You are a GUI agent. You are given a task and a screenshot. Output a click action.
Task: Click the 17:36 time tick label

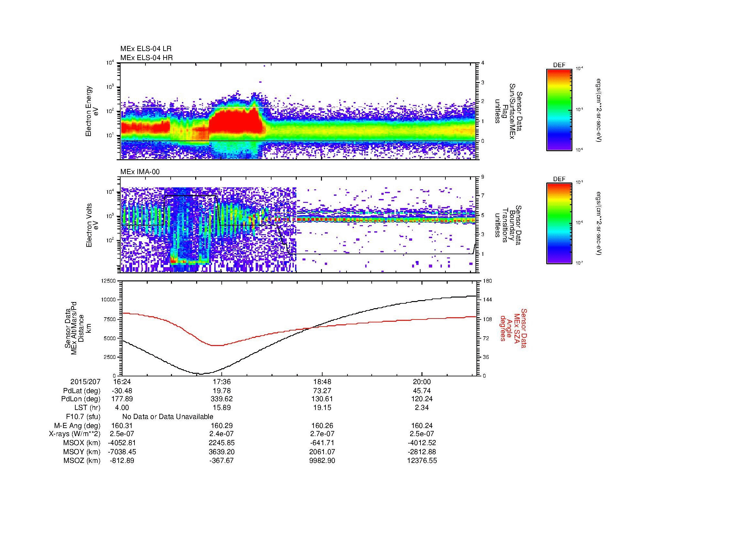[x=222, y=382]
